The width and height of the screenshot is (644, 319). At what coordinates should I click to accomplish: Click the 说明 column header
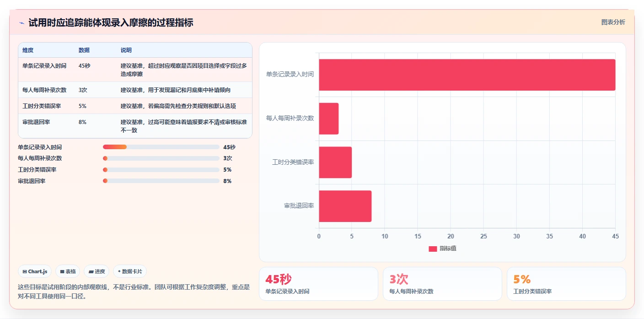[126, 50]
